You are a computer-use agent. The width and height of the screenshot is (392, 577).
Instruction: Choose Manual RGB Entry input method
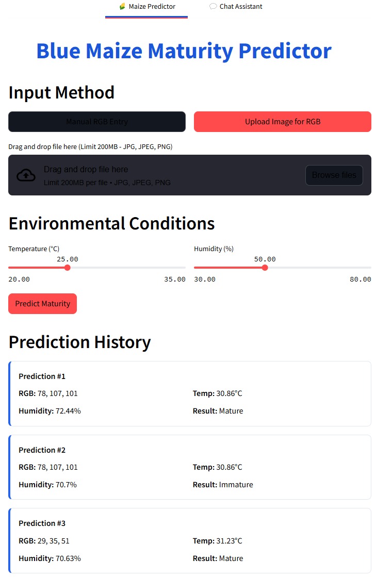pos(97,122)
